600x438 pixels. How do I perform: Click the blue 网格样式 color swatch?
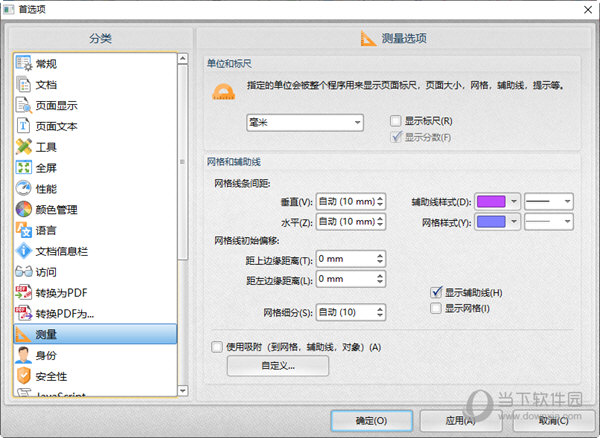coord(491,221)
